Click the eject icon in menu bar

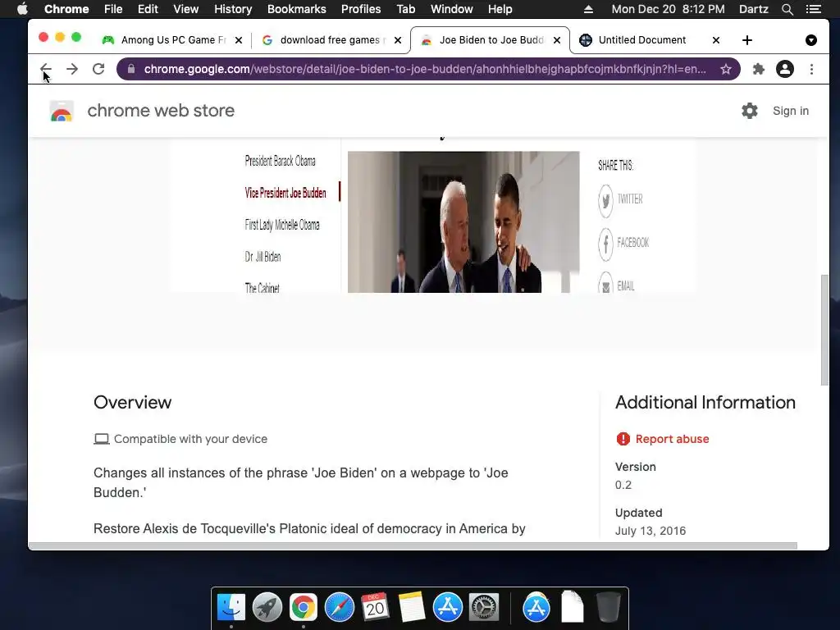[588, 9]
